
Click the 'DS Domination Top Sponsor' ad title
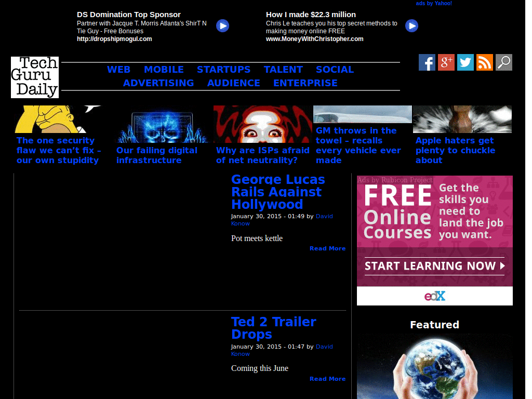click(129, 15)
